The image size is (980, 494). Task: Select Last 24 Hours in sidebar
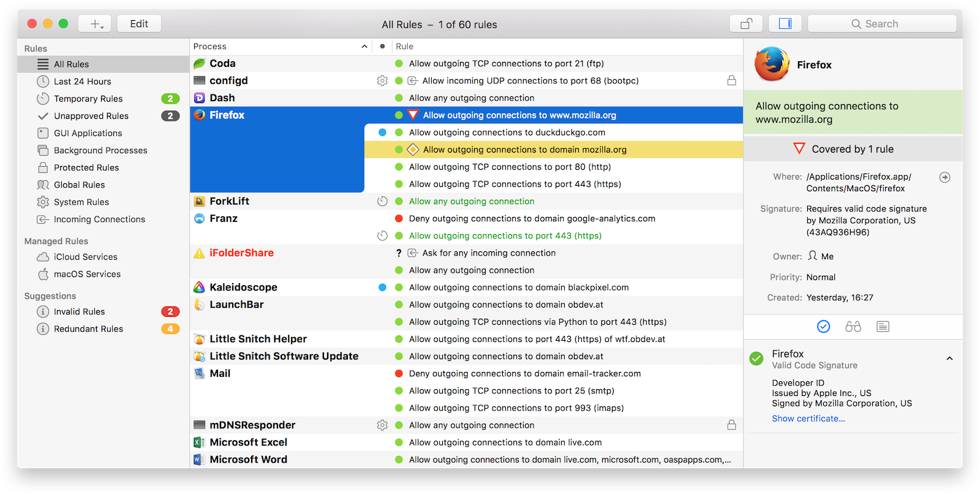[104, 82]
